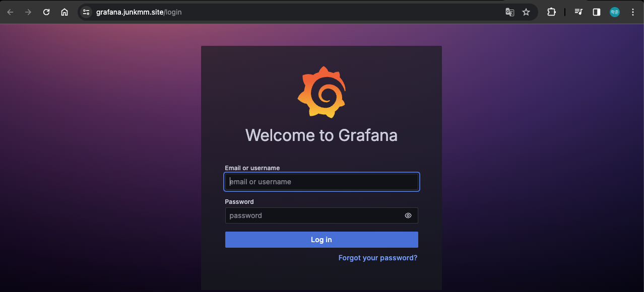Open the Chrome profile avatar
Image resolution: width=644 pixels, height=292 pixels.
click(615, 12)
